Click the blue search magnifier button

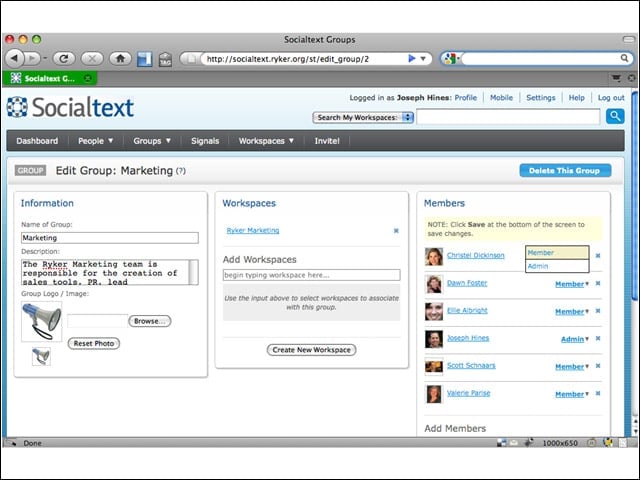point(615,117)
